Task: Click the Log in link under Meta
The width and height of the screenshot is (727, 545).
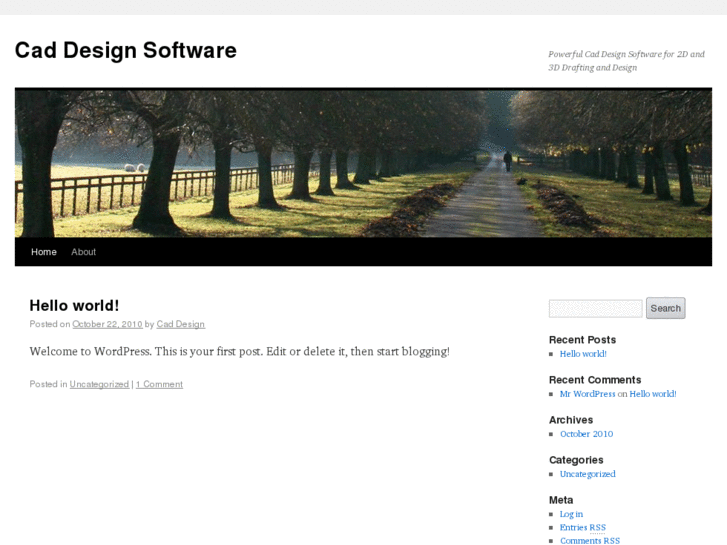Action: 571,514
